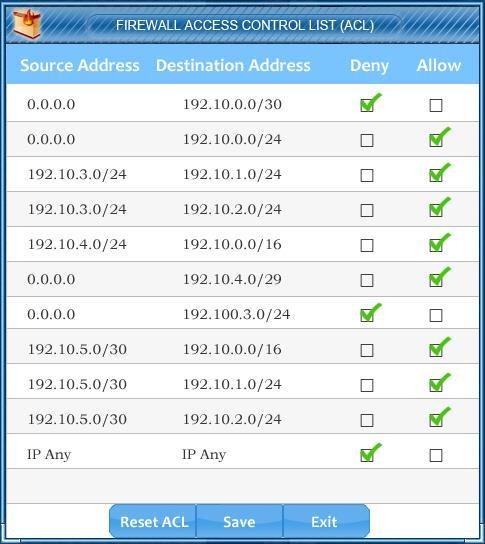
Task: Uncheck Allow for 192.10.3.0/24 to 192.10.1.0/24
Action: [x=436, y=175]
